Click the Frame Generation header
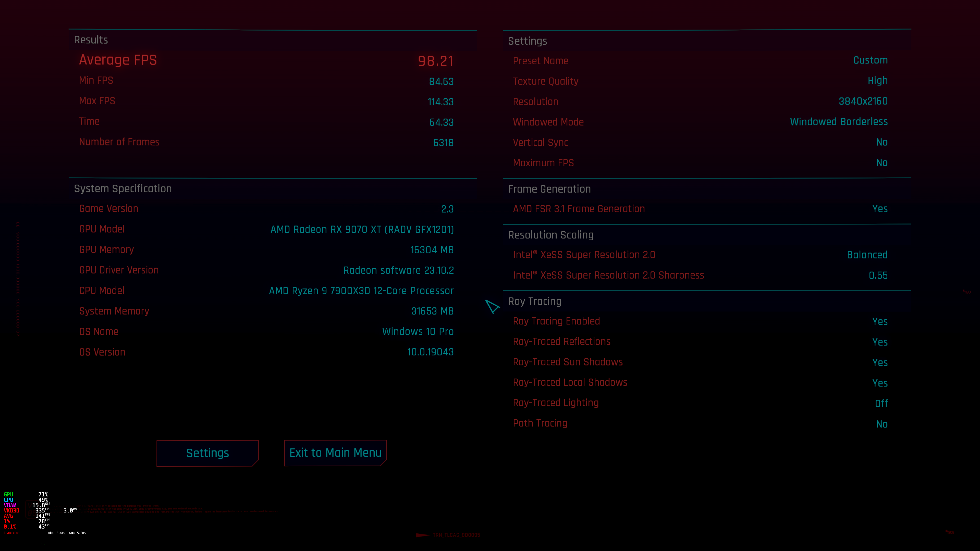 coord(549,189)
